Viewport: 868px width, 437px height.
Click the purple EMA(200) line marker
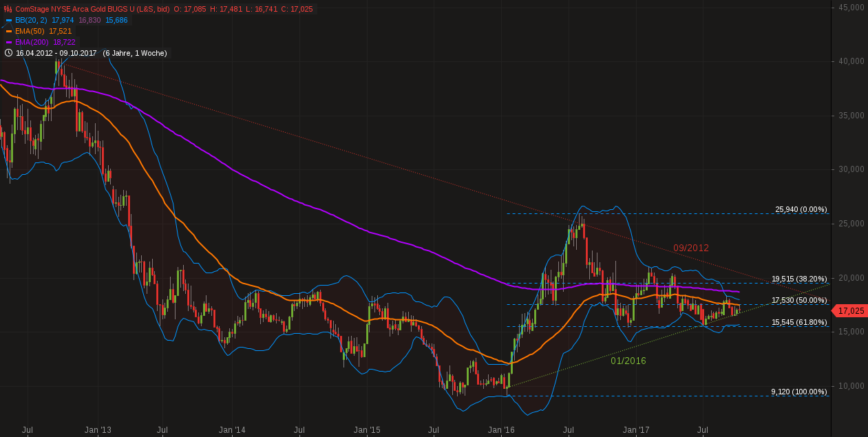tap(8, 41)
